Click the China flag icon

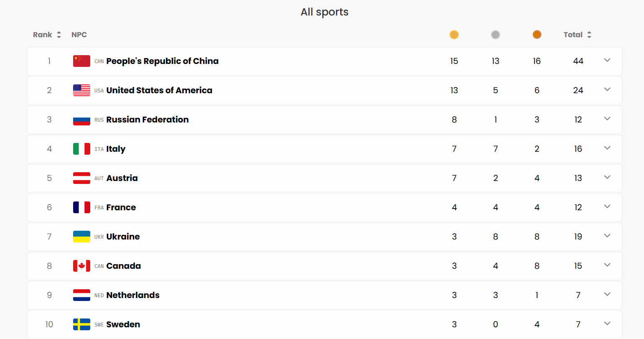pos(81,61)
